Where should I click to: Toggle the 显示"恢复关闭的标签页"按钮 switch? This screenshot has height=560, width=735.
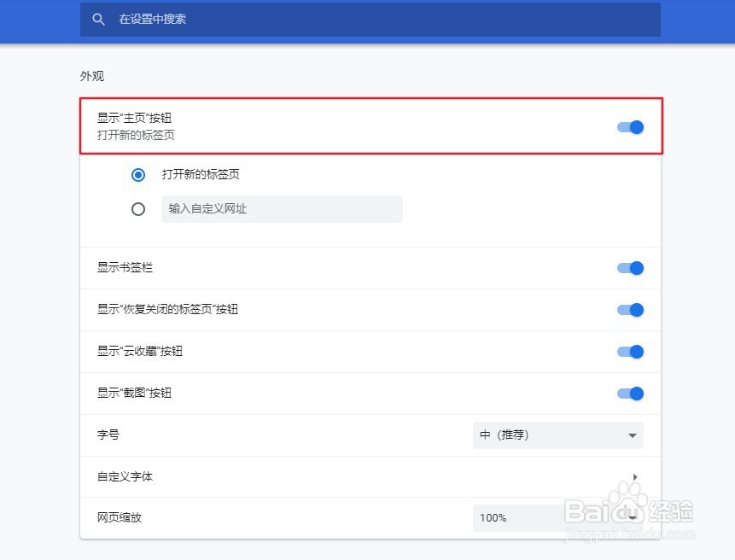(630, 310)
